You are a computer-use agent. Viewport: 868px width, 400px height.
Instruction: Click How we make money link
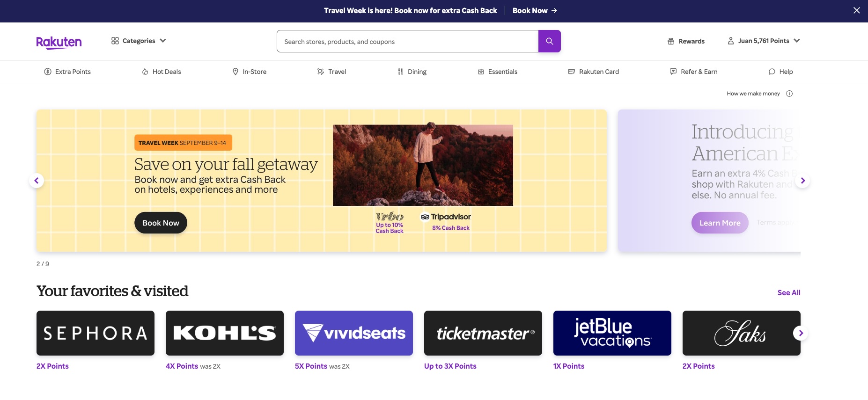coord(753,94)
